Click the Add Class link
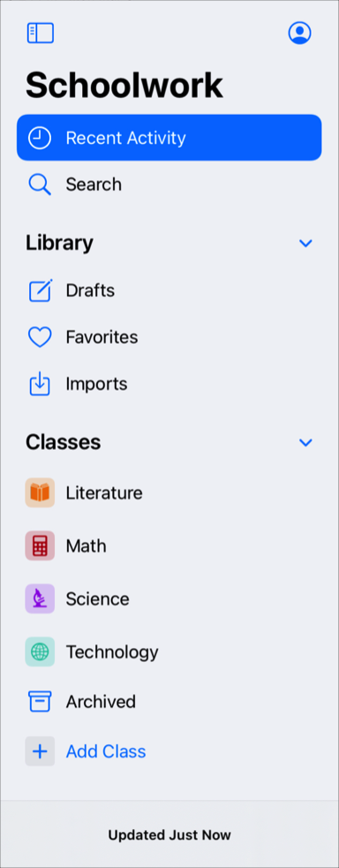Screen dimensions: 339x868 pos(106,751)
